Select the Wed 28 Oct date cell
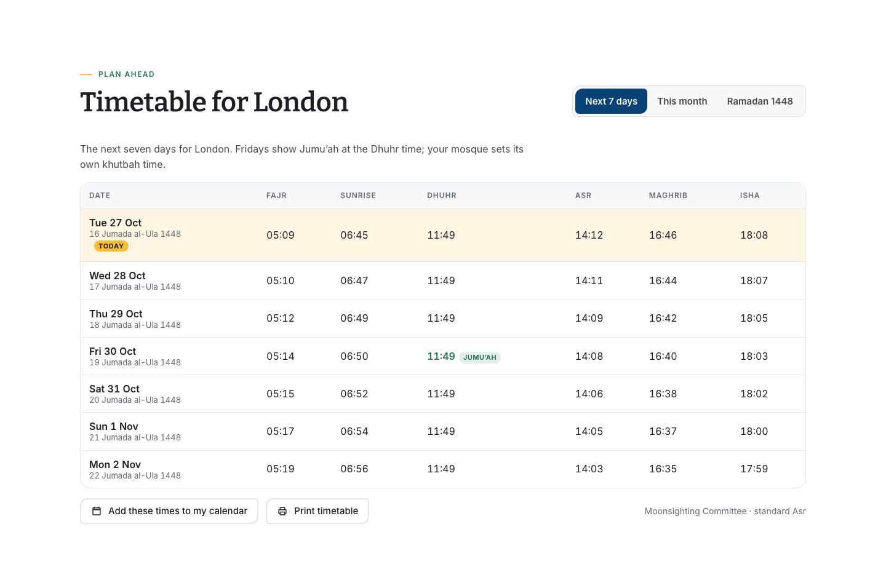The image size is (886, 588). 169,280
